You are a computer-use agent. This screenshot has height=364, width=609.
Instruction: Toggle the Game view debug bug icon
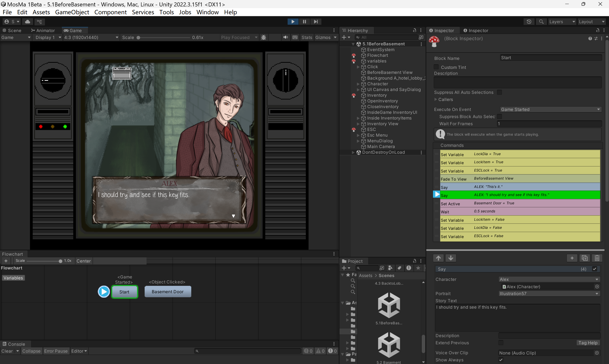coord(264,37)
